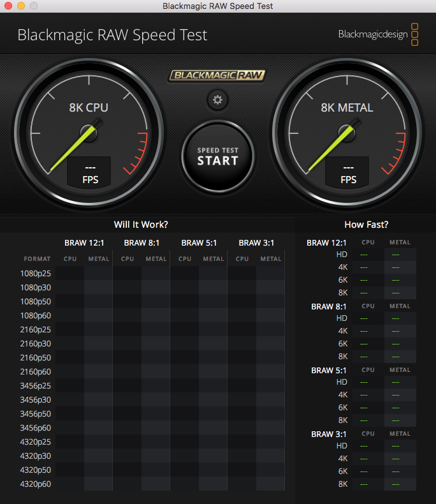Click BRAW 12:1 label in How Fast panel
Image resolution: width=436 pixels, height=504 pixels.
326,243
